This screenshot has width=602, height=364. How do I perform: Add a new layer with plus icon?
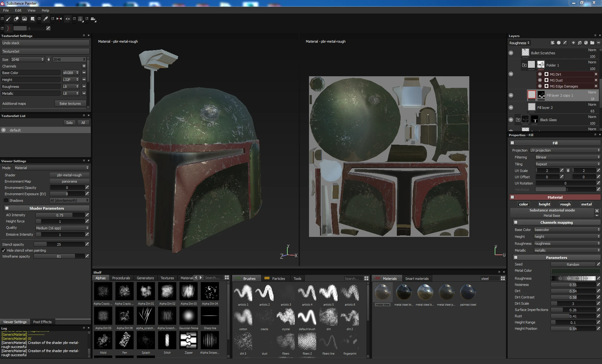tap(573, 43)
